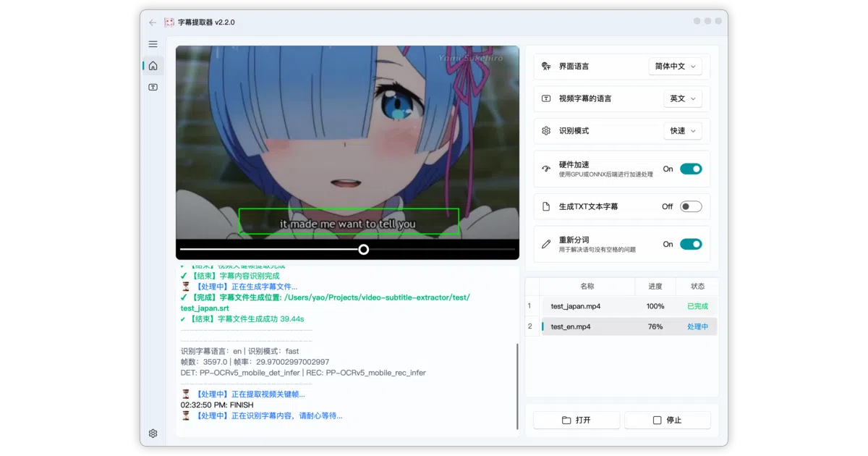Click the 视频字幕的语言 label

point(585,98)
